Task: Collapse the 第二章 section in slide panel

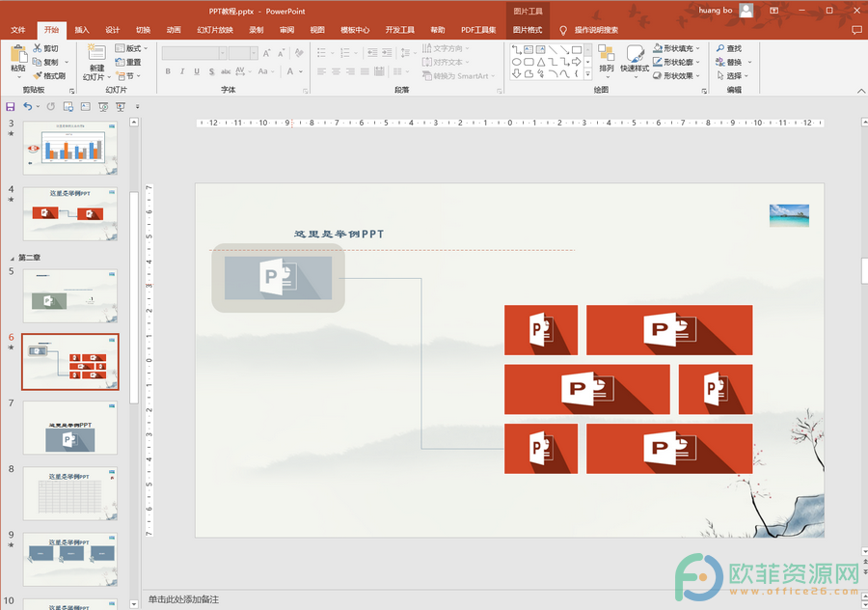Action: click(13, 258)
